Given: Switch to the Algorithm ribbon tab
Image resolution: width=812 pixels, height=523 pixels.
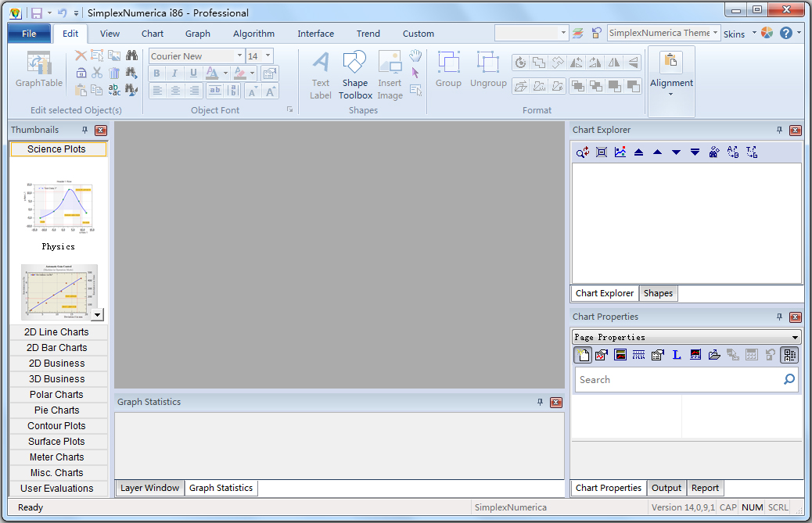Looking at the screenshot, I should tap(253, 34).
